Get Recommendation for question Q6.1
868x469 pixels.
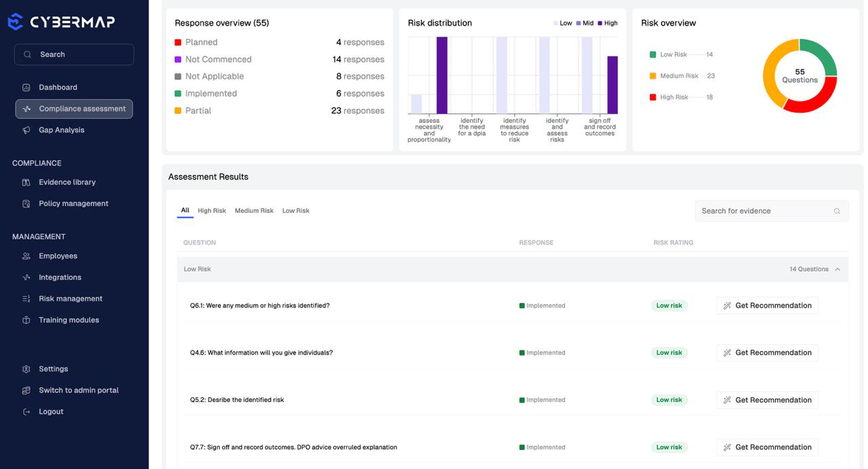point(767,306)
